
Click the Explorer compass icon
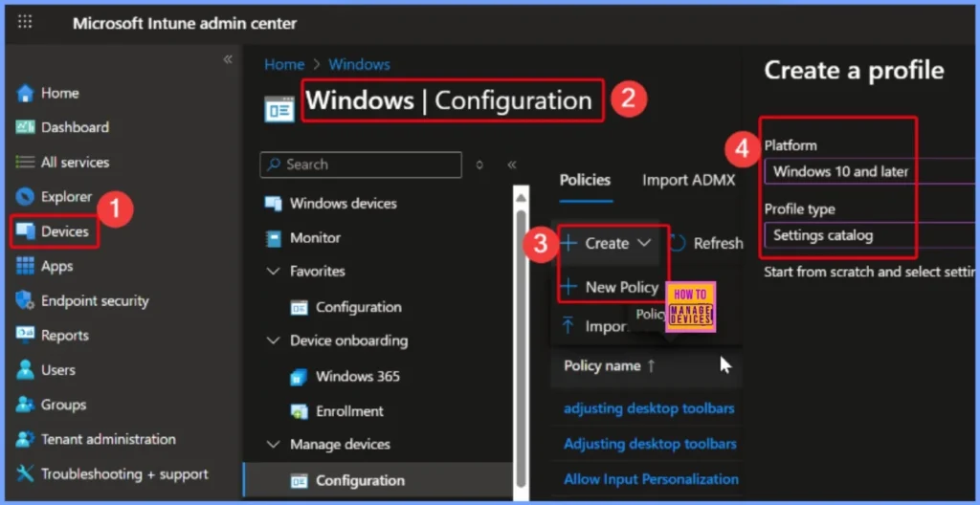tap(25, 197)
